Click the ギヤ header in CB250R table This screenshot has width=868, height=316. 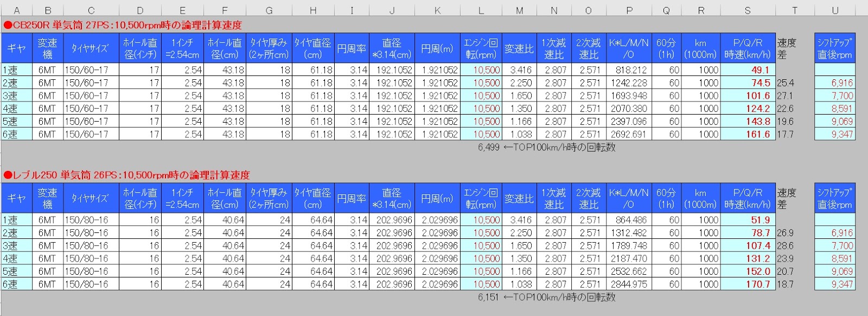16,48
